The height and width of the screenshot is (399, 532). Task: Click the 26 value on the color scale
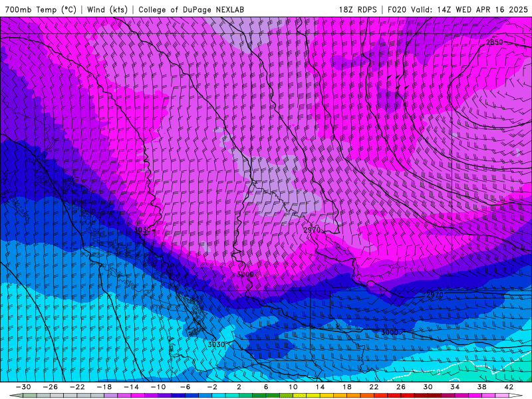tap(401, 387)
